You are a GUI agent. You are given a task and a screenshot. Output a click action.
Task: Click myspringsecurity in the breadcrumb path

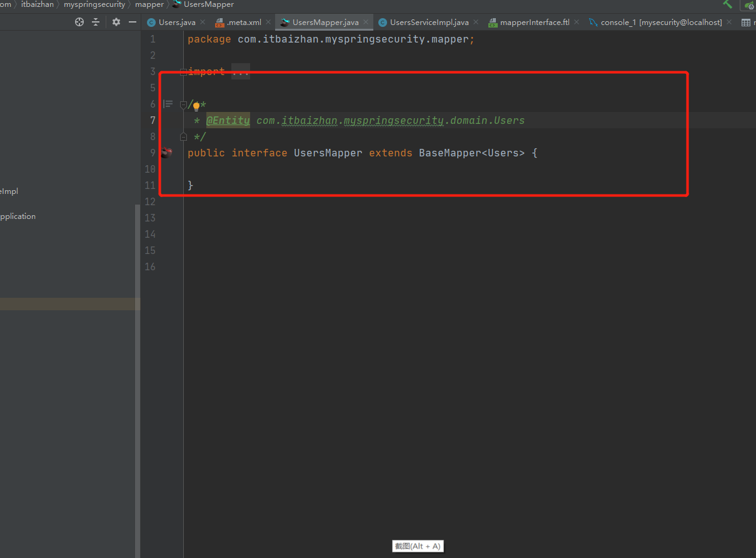click(94, 4)
